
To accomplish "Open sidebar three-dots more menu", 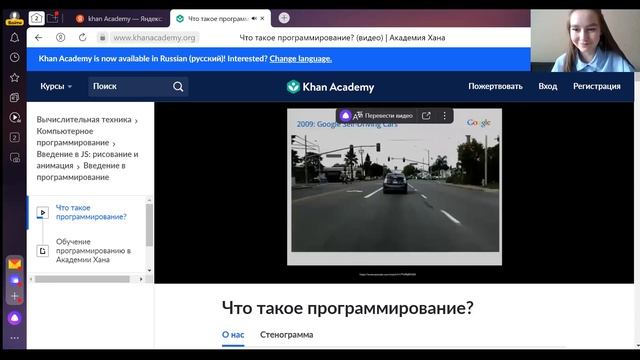I will 15,338.
